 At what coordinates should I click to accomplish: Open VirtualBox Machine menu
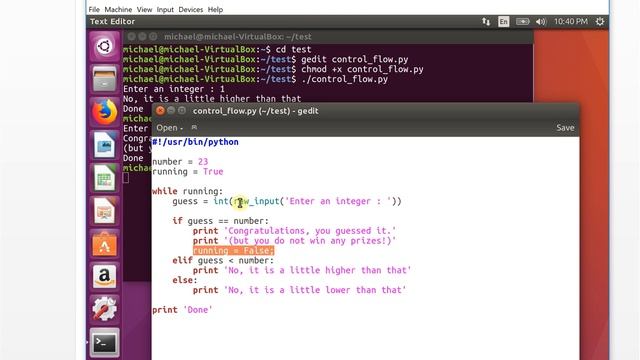pyautogui.click(x=118, y=9)
